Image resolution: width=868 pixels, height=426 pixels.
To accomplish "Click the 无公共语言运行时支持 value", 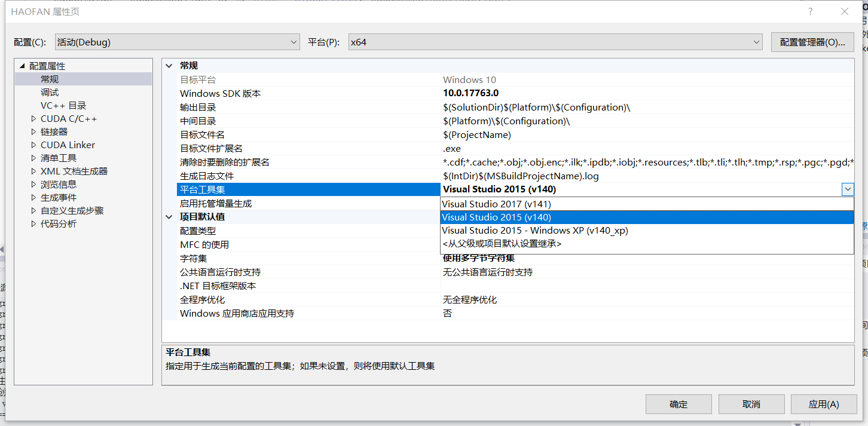I will (488, 272).
